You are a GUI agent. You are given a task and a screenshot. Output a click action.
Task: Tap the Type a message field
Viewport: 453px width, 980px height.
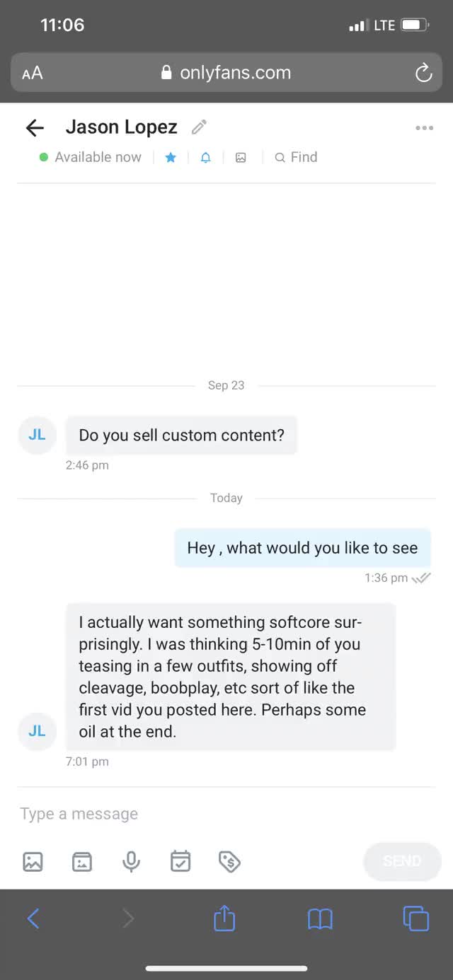[212, 814]
